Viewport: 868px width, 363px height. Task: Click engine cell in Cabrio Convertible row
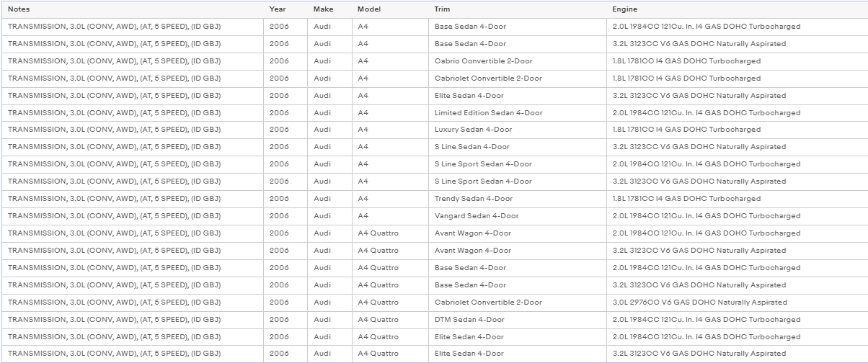(x=738, y=61)
